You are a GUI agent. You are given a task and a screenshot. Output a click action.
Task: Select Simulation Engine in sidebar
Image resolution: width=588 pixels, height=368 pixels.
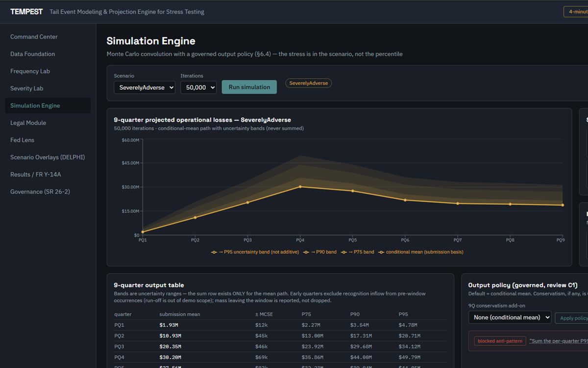[x=48, y=105]
